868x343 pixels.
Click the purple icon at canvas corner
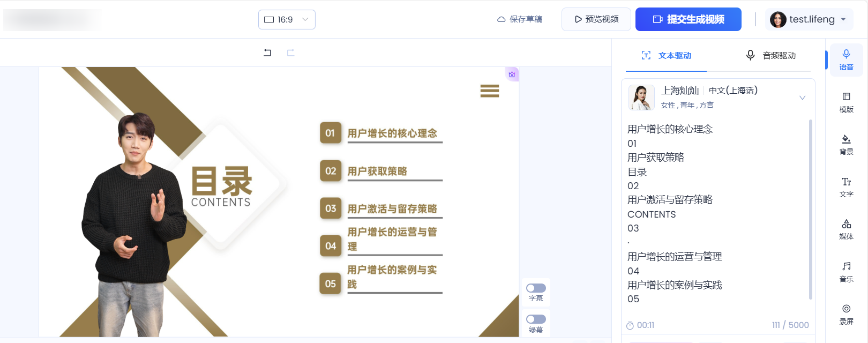(512, 74)
